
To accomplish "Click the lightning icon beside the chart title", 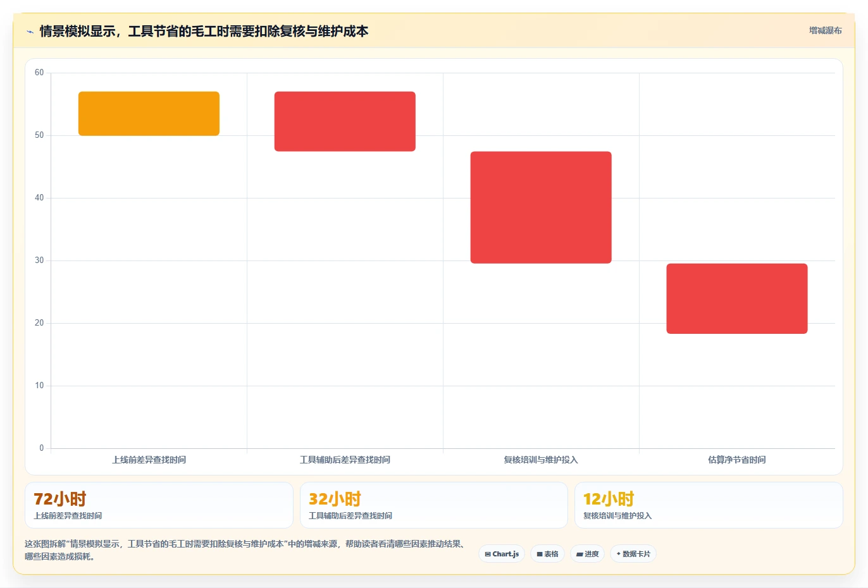I will click(x=30, y=32).
